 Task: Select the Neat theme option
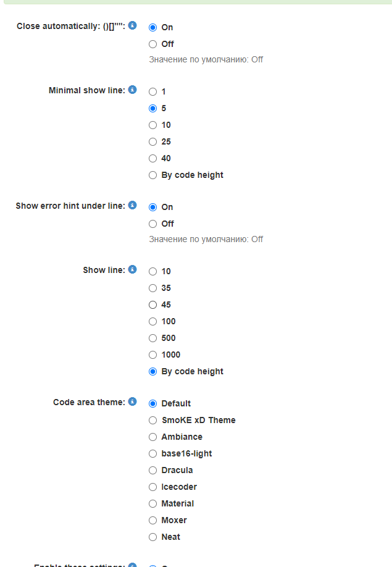[x=153, y=537]
